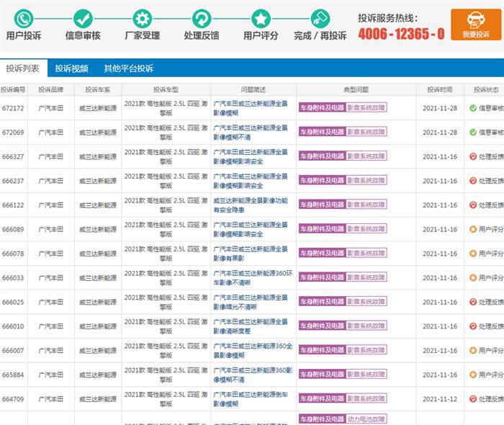Click red 处理反馈 icon in row 666122
This screenshot has width=504, height=425.
point(473,205)
